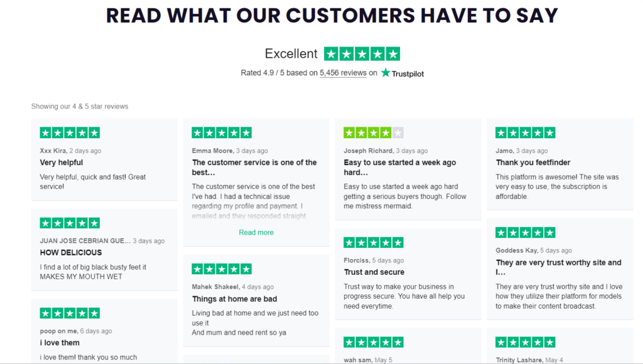Open the 5,456 reviews link
This screenshot has width=643, height=364.
[x=343, y=73]
